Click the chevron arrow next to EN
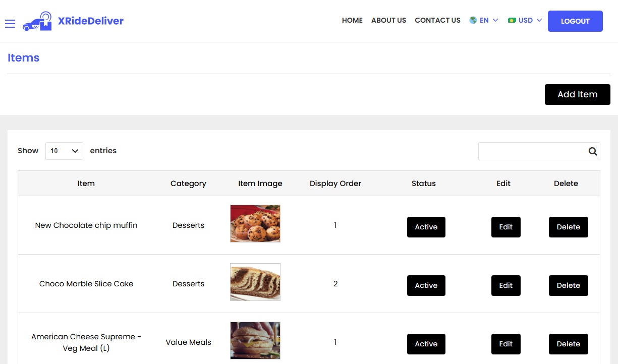 click(x=495, y=21)
